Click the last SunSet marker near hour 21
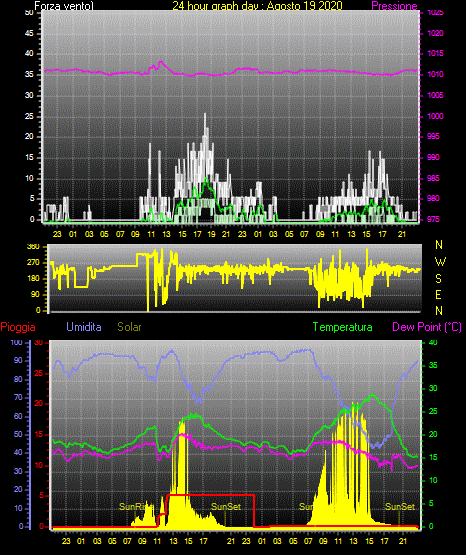 [400, 507]
